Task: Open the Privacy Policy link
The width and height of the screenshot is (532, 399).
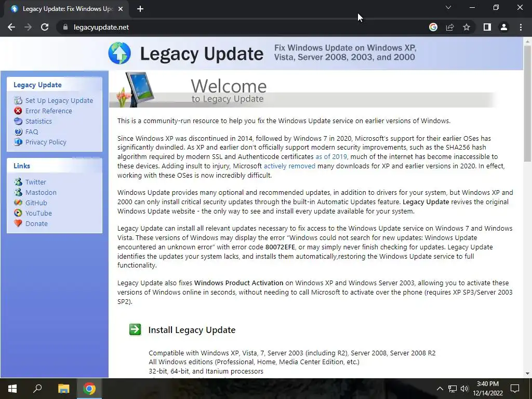Action: click(x=46, y=142)
